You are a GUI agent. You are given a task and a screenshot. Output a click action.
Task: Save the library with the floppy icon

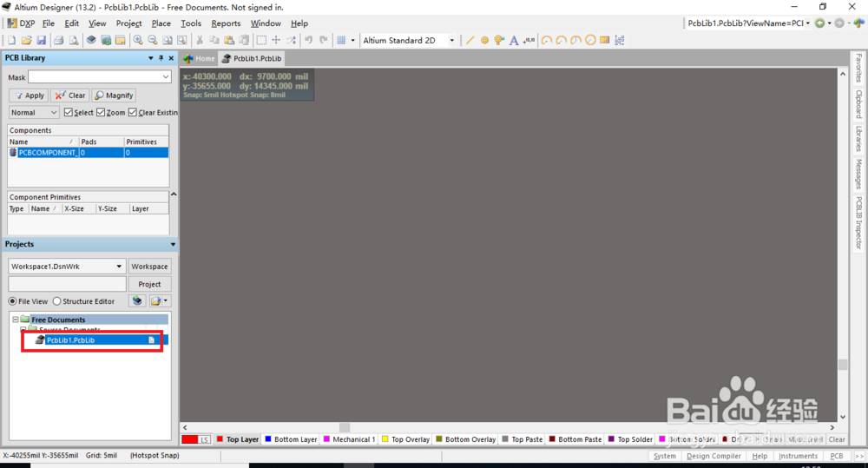pyautogui.click(x=41, y=40)
